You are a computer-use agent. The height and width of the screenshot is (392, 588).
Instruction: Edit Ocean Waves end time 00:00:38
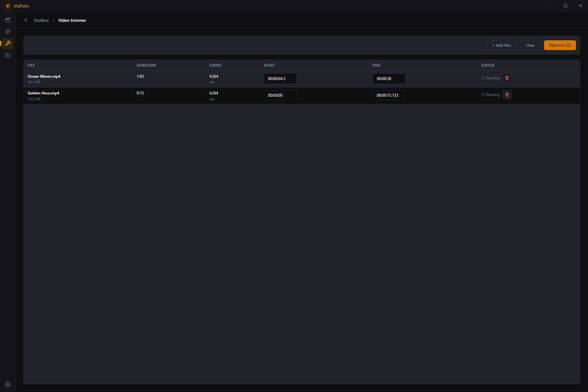pos(389,78)
